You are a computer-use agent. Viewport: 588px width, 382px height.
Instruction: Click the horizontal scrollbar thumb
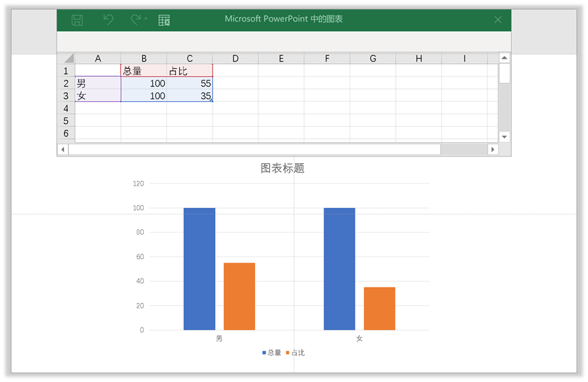254,149
